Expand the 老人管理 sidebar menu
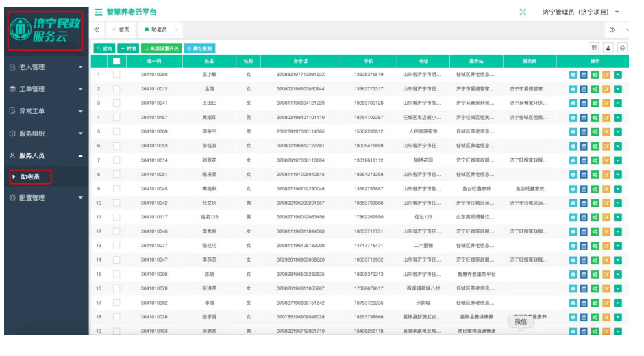 45,67
